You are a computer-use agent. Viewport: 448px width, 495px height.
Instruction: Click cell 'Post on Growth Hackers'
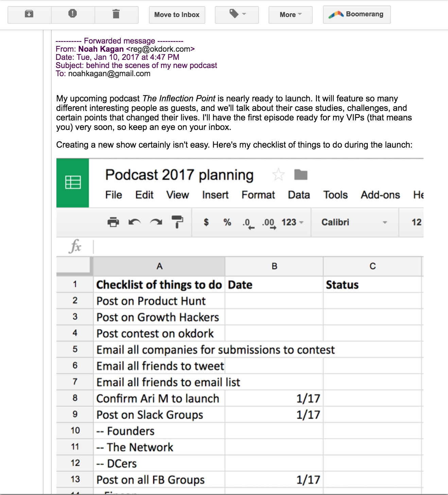159,317
